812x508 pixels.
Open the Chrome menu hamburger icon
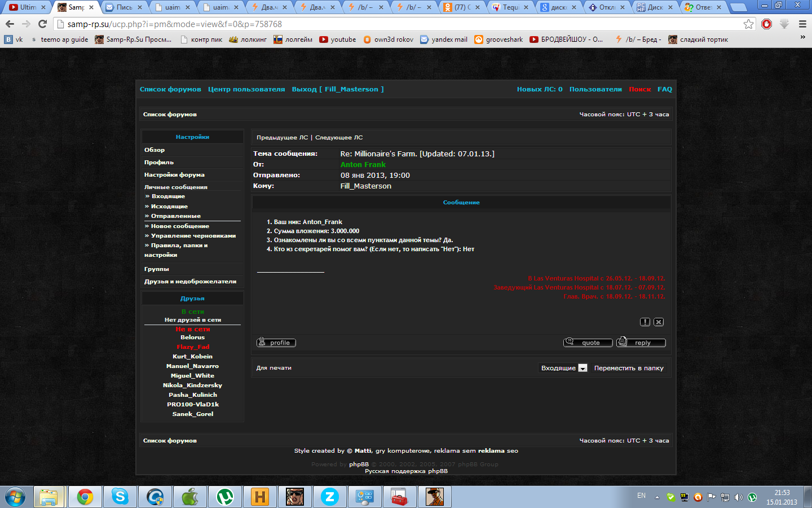click(802, 24)
